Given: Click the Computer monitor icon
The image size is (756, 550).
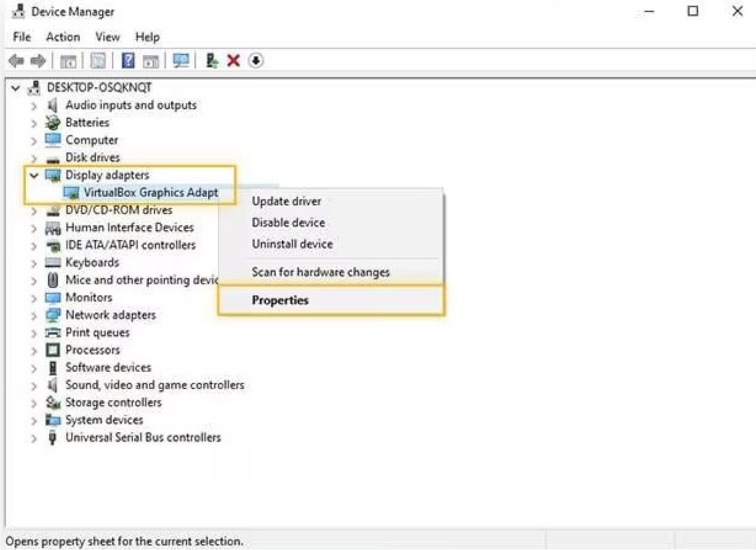Looking at the screenshot, I should [x=53, y=140].
